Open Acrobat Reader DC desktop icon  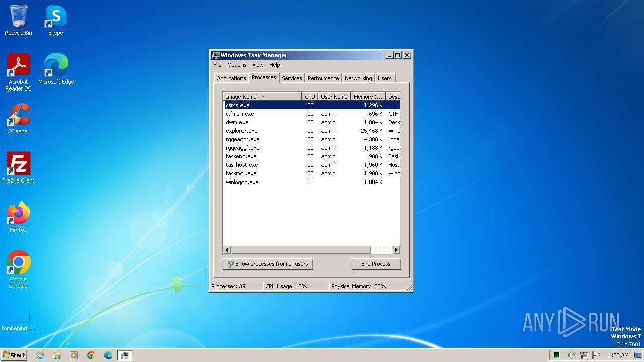(18, 72)
